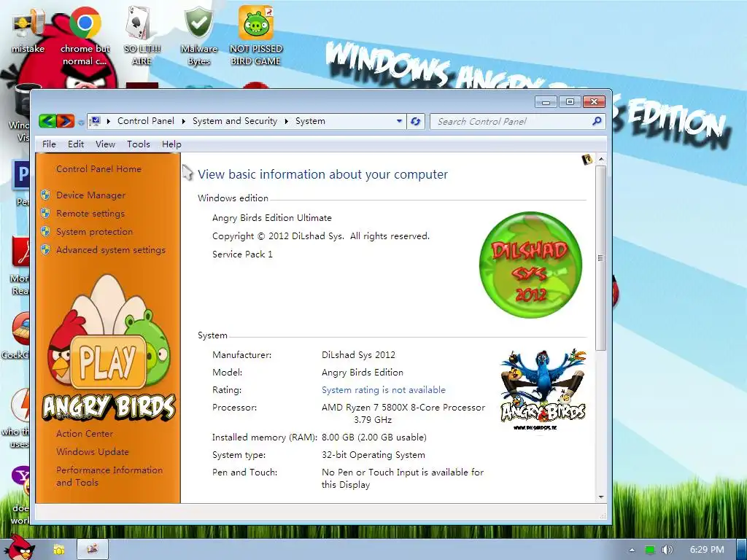The width and height of the screenshot is (747, 560).
Task: Open Action Center link
Action: (85, 434)
